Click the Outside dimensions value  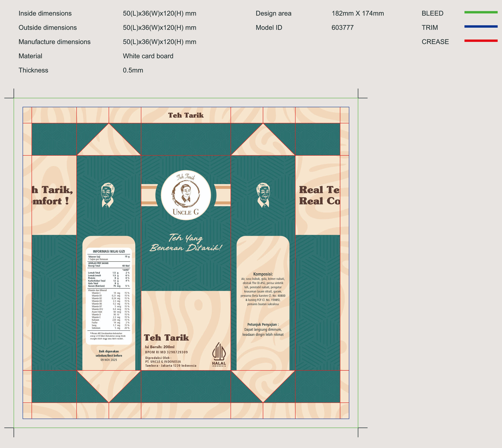160,28
